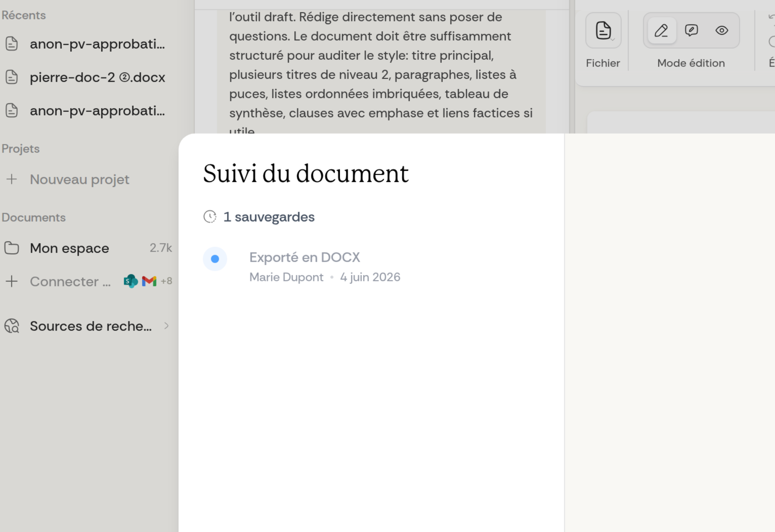Click the Fichier label under the icon
This screenshot has height=532, width=775.
pos(603,63)
